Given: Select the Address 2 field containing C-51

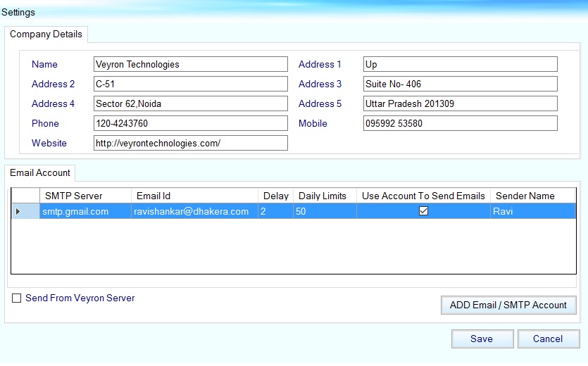Looking at the screenshot, I should [190, 84].
